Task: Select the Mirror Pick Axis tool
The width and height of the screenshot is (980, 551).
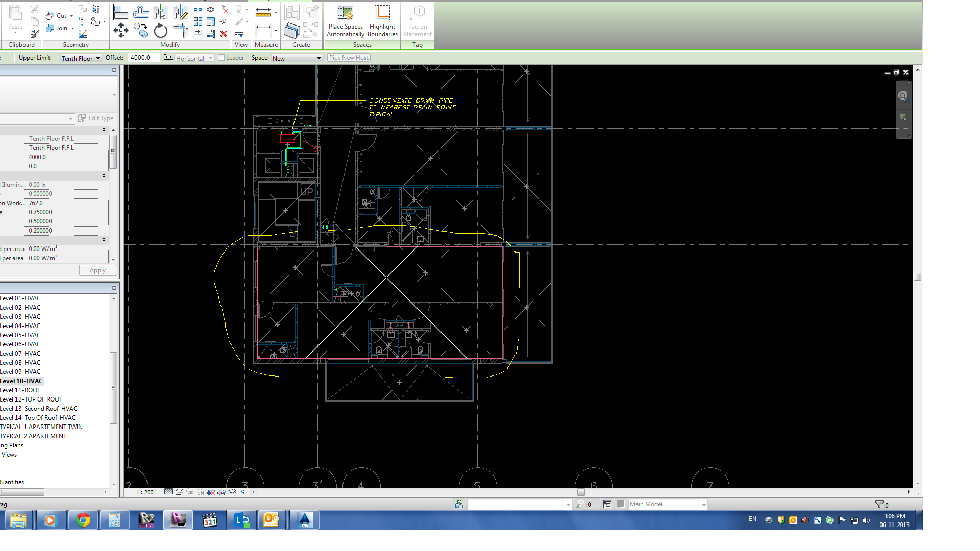Action: coord(160,12)
